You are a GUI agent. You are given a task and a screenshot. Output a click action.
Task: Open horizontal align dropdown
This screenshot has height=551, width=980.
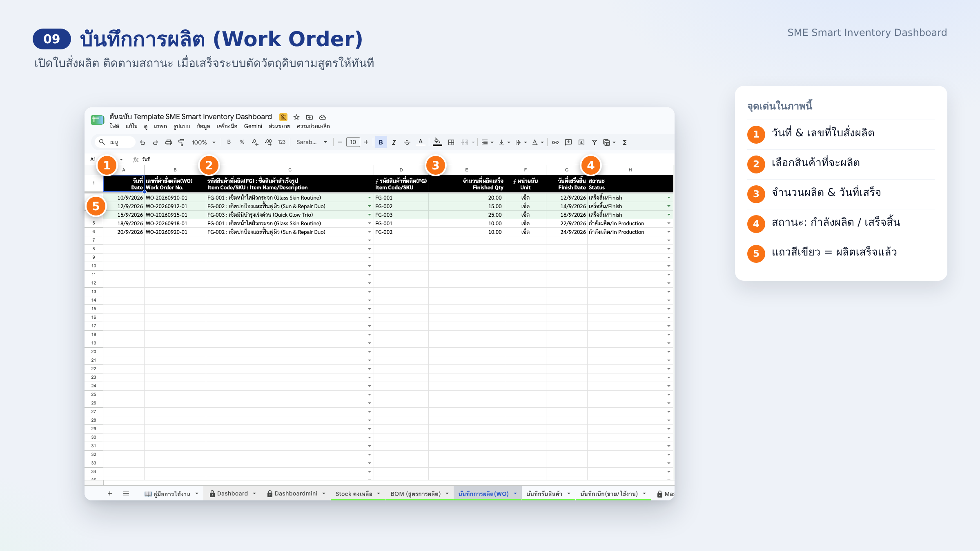tap(487, 142)
